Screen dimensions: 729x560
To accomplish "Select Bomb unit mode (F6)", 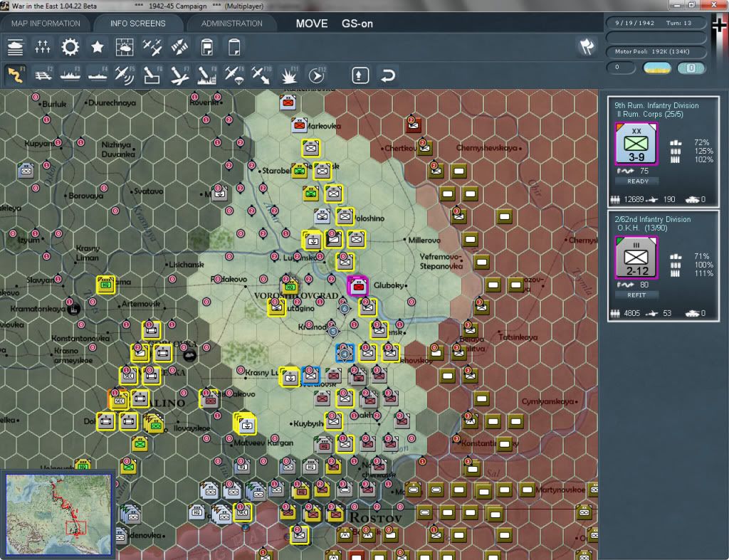I will point(152,75).
